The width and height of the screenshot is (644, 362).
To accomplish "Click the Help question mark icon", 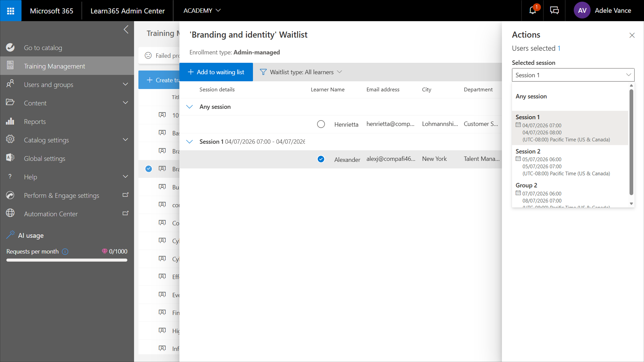I will (10, 177).
